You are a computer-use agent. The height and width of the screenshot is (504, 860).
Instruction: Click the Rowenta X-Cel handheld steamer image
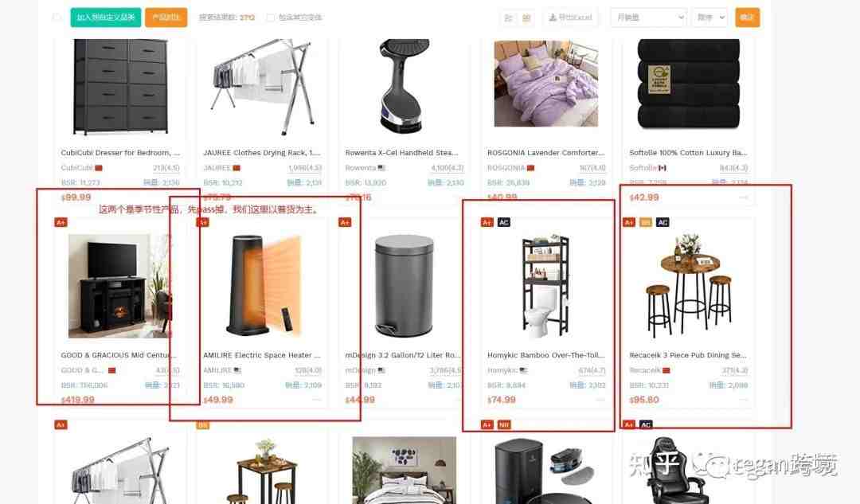point(405,85)
